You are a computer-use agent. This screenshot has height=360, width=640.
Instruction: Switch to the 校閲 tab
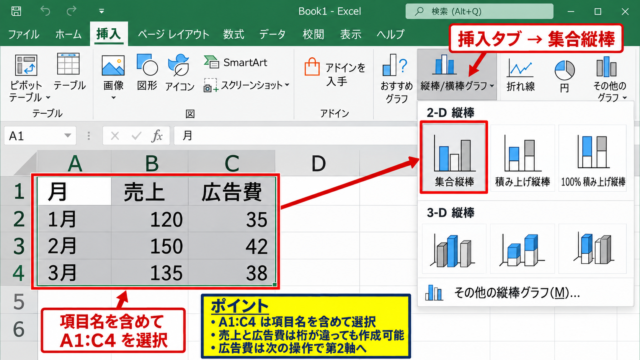pos(313,34)
